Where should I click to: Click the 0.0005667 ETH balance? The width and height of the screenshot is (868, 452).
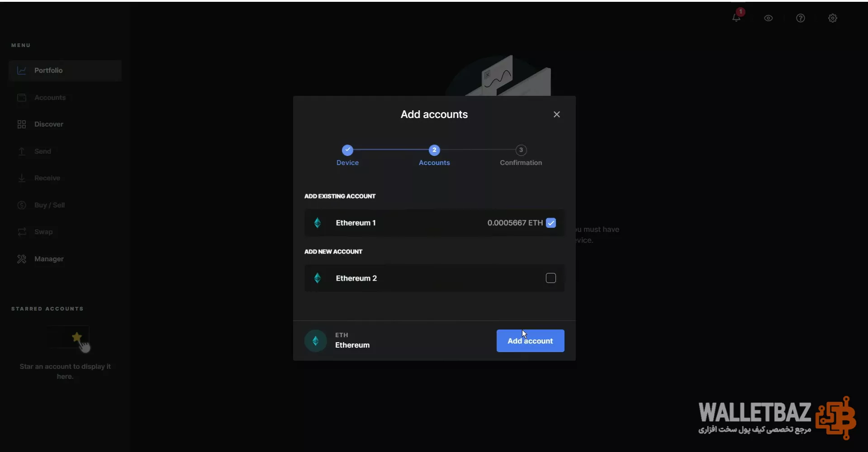515,223
